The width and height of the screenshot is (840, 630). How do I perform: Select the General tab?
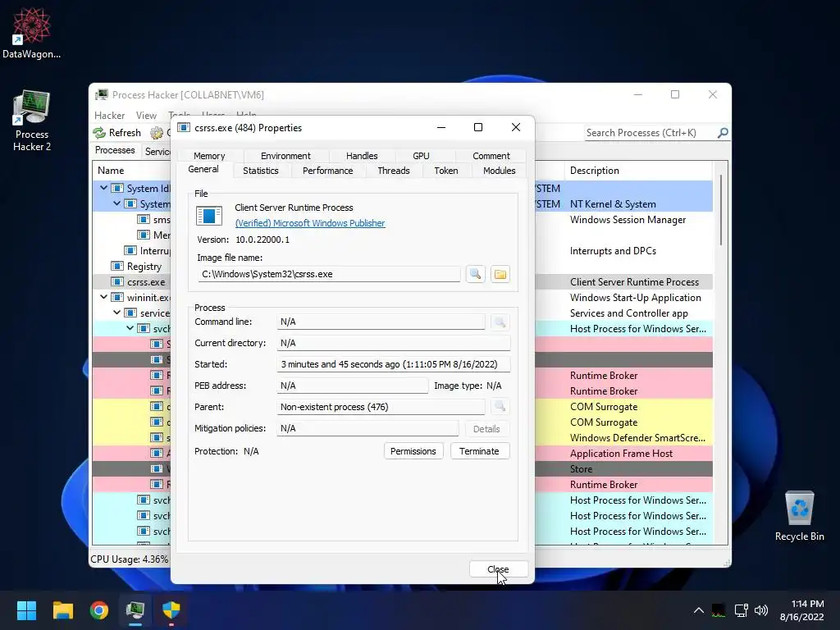click(203, 169)
